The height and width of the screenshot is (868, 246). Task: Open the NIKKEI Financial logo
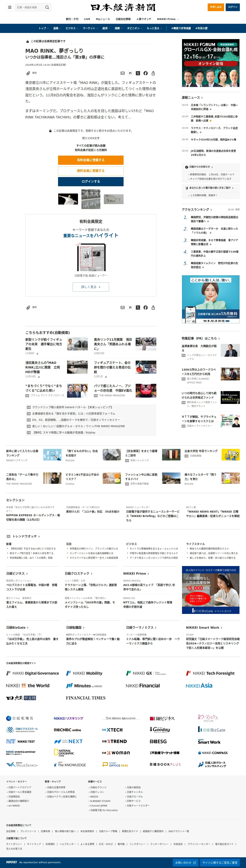143,685
